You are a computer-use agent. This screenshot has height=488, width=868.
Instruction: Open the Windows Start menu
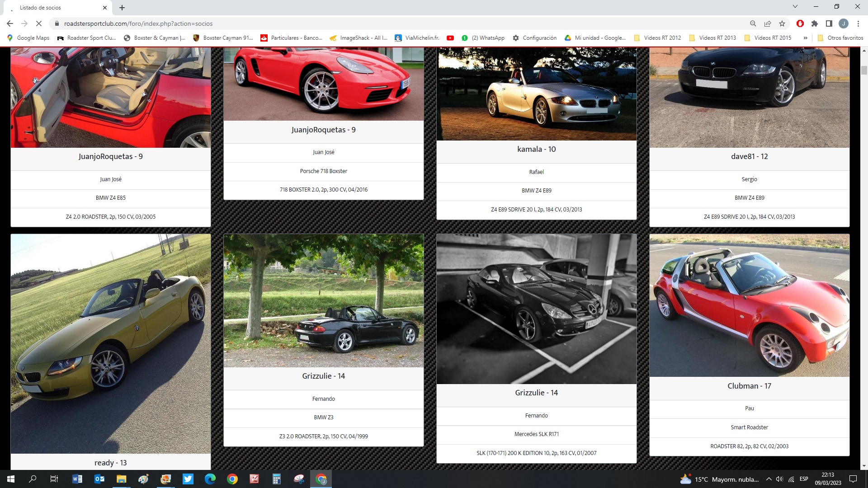[x=11, y=479]
